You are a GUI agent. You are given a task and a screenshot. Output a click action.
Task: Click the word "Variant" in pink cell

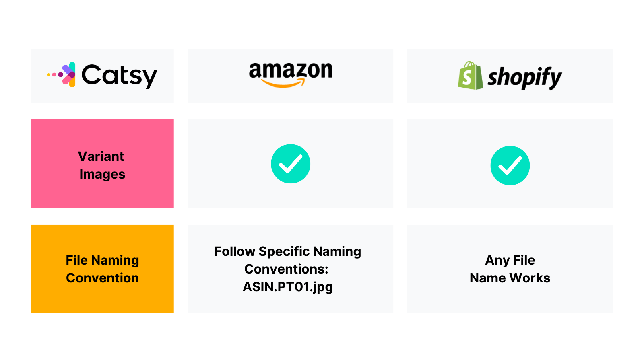(x=101, y=156)
